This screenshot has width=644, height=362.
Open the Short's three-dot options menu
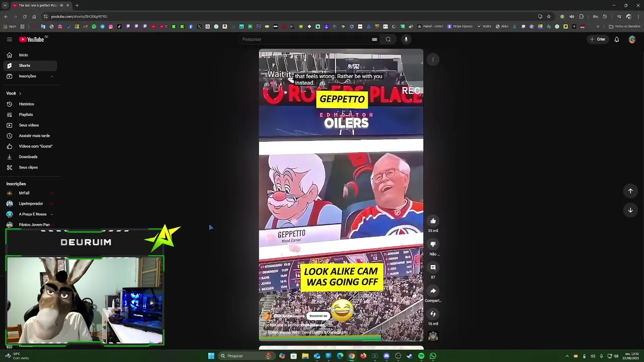pos(433,60)
